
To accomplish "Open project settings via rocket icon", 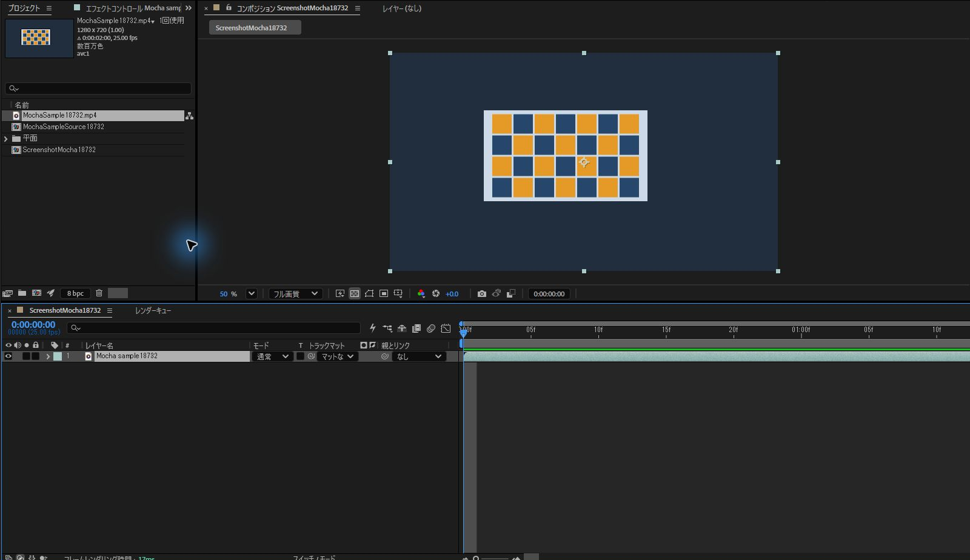I will pos(51,293).
